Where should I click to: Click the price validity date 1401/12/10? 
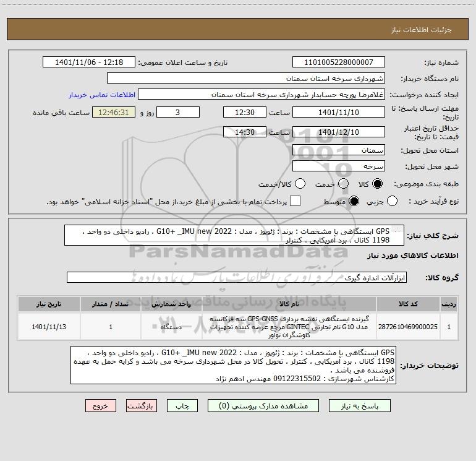click(339, 132)
